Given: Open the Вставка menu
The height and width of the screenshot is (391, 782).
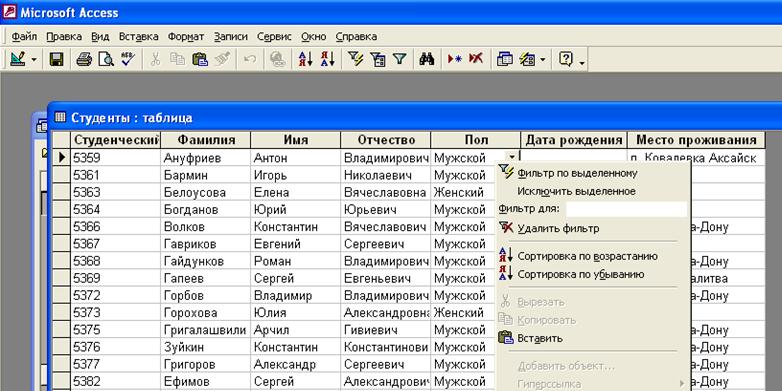Looking at the screenshot, I should tap(139, 36).
